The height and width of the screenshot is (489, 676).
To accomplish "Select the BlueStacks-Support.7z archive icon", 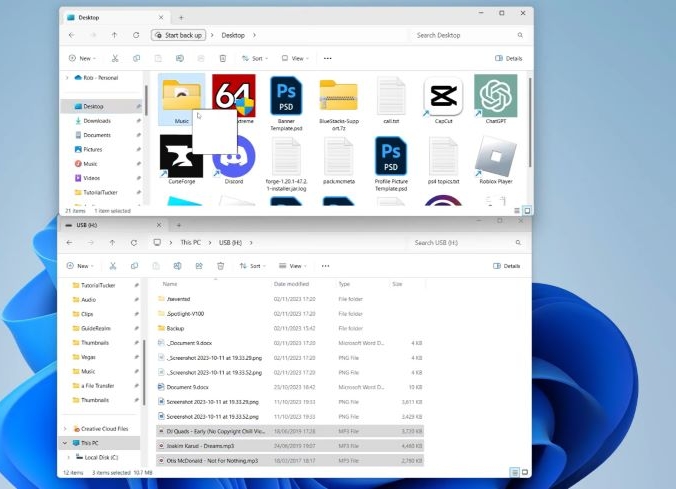I will pos(338,95).
